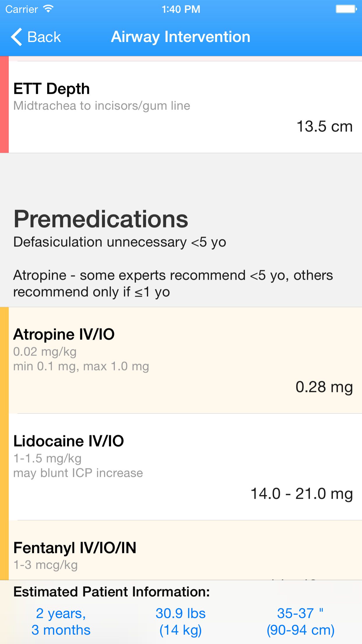Tap the battery indicator icon
Image resolution: width=362 pixels, height=644 pixels.
[x=346, y=9]
